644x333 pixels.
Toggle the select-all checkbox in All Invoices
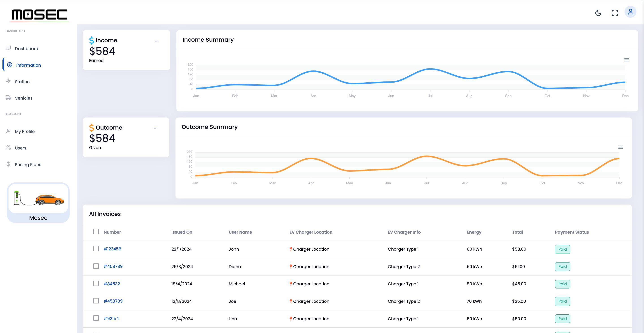(x=96, y=232)
